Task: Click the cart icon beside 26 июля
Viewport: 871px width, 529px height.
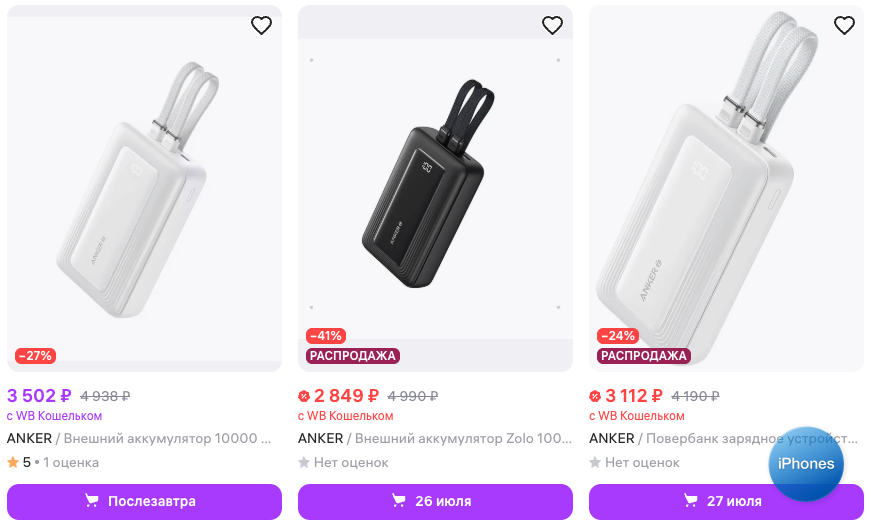Action: [x=399, y=501]
